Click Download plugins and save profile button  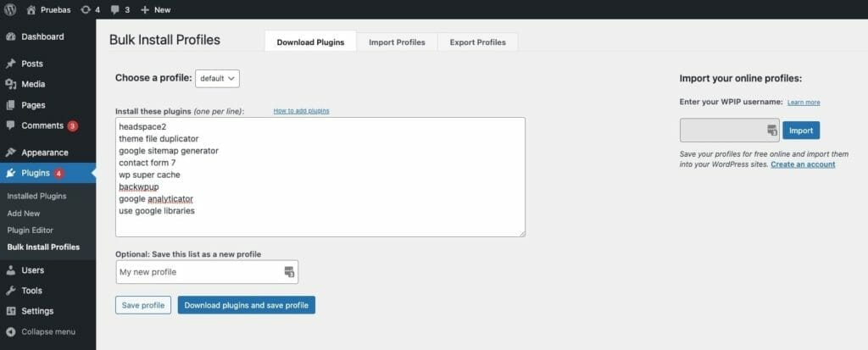pos(247,305)
